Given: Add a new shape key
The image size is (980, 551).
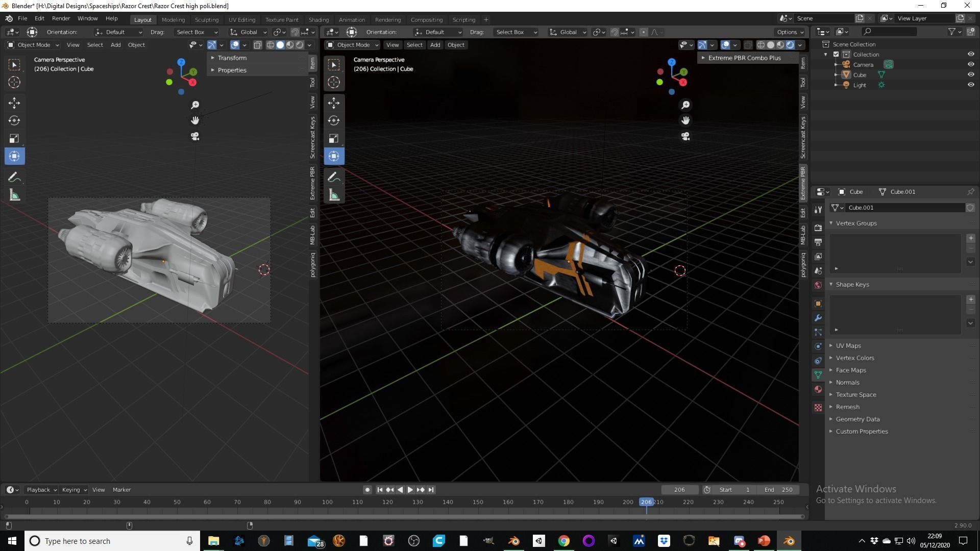Looking at the screenshot, I should (970, 299).
